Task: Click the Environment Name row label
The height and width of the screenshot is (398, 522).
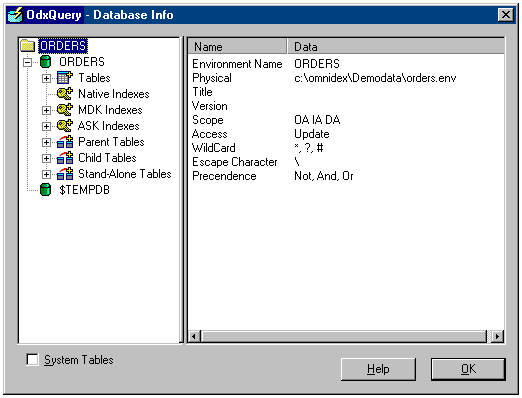Action: 237,64
